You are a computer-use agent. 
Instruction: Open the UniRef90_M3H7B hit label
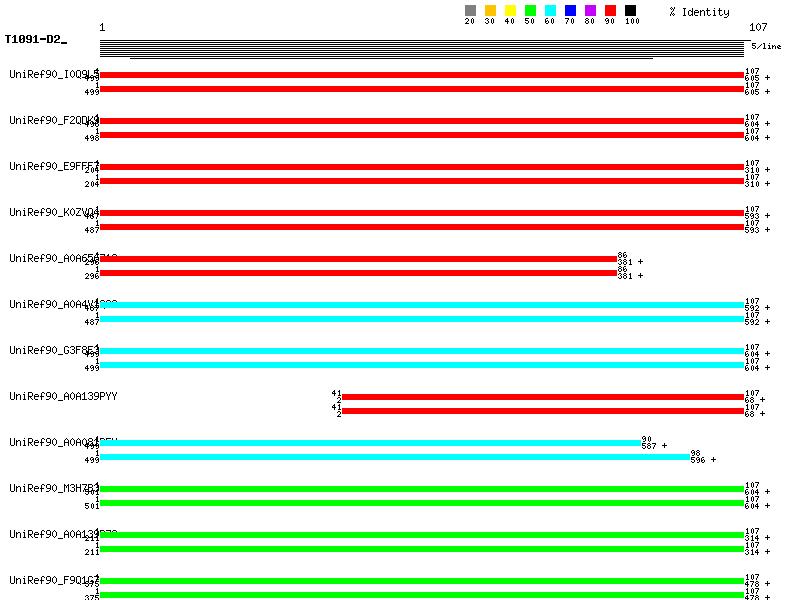pos(54,488)
